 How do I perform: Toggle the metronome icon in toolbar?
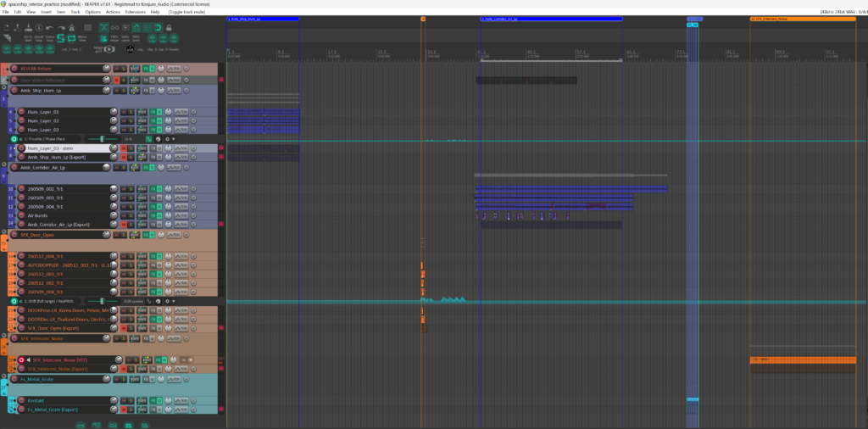coord(71,28)
